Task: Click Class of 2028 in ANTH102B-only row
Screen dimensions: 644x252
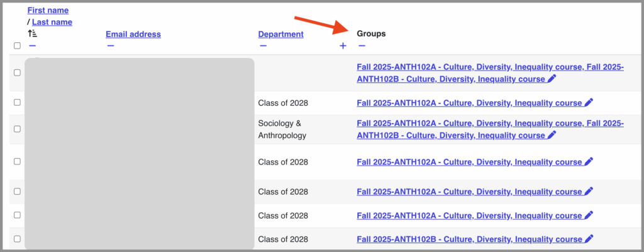Action: point(283,239)
